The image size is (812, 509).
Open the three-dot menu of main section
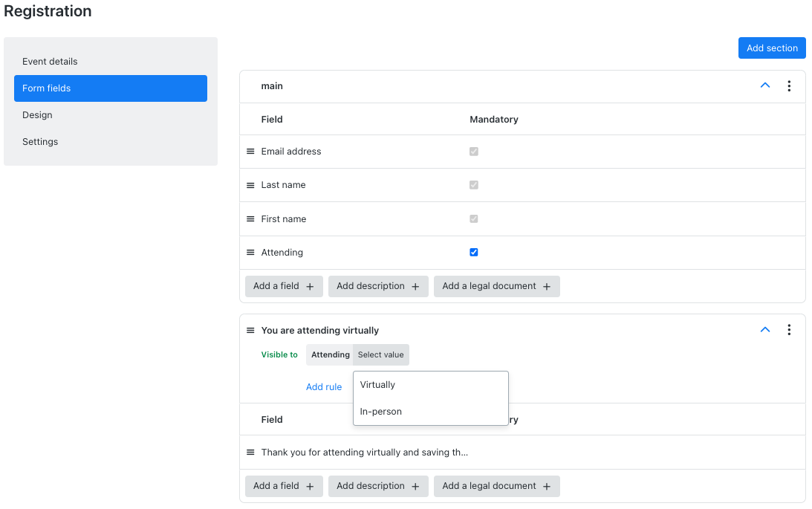tap(789, 86)
